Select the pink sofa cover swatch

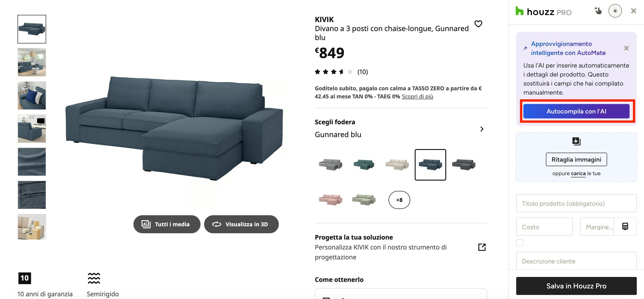coord(331,200)
